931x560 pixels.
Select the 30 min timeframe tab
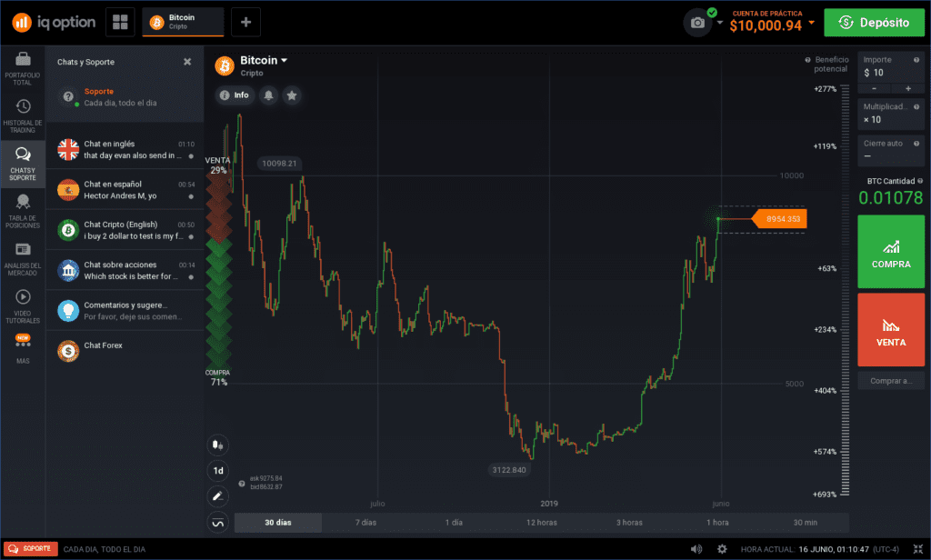click(806, 523)
